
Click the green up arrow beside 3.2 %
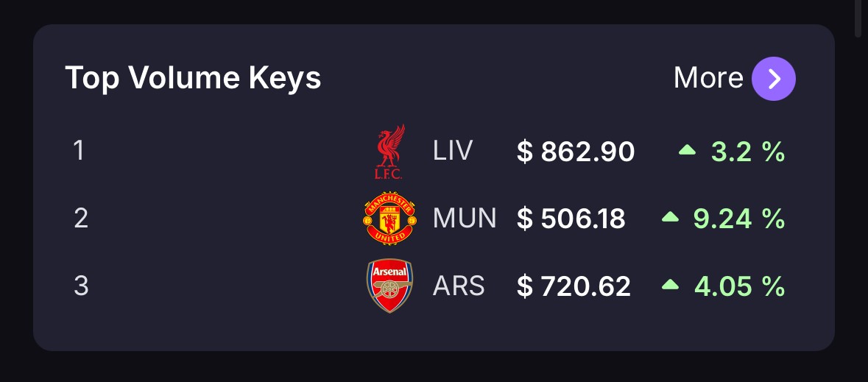pyautogui.click(x=687, y=149)
